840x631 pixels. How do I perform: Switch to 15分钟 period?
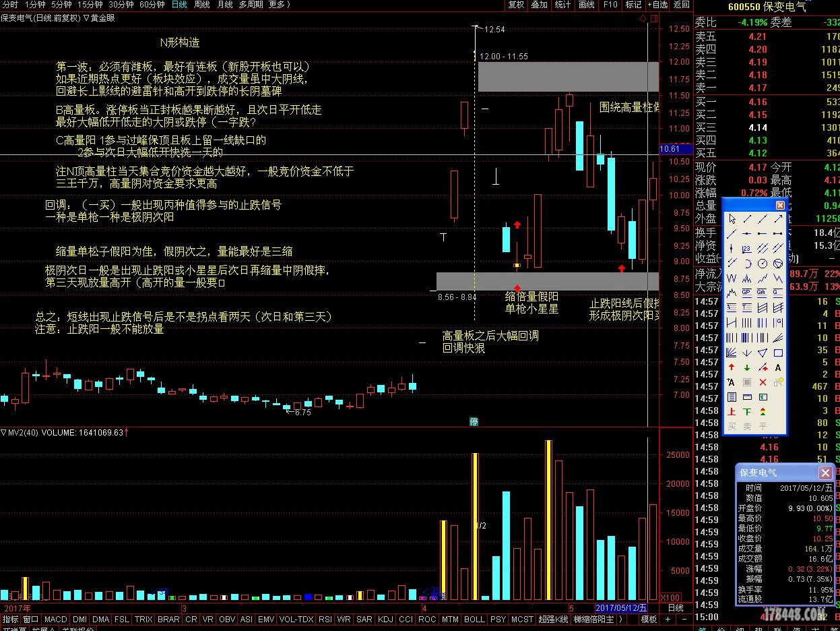click(x=90, y=5)
